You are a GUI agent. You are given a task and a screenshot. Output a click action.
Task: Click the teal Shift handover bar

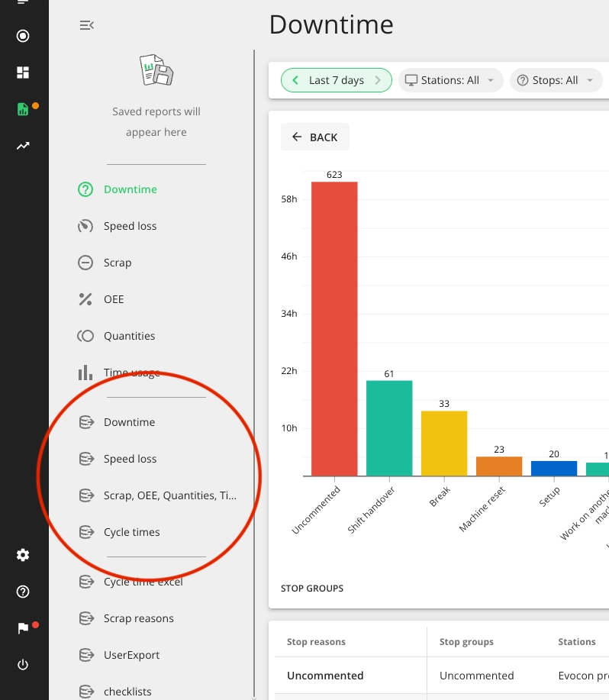coord(389,428)
